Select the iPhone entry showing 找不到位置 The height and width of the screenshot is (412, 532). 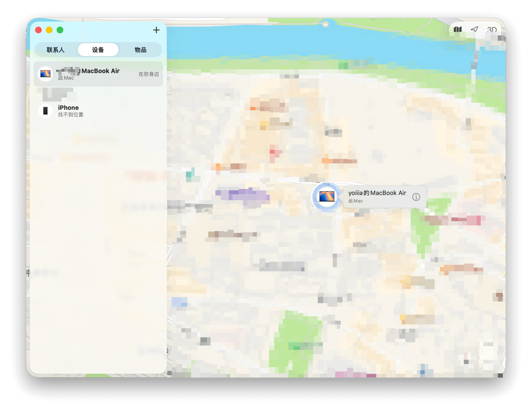point(70,111)
